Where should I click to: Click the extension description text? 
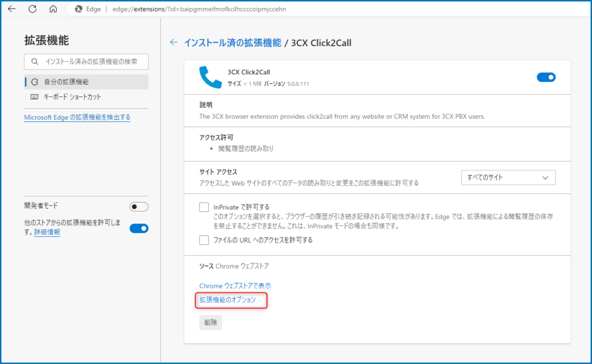point(342,117)
